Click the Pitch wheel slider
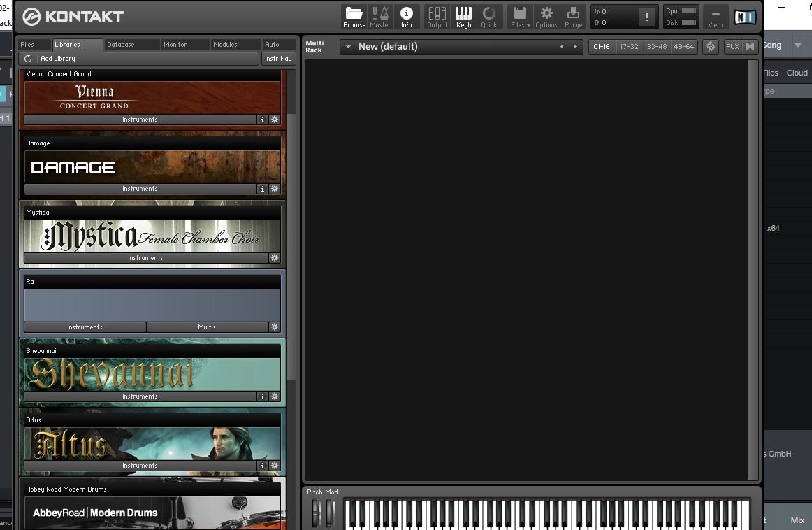The width and height of the screenshot is (812, 530). pyautogui.click(x=315, y=513)
